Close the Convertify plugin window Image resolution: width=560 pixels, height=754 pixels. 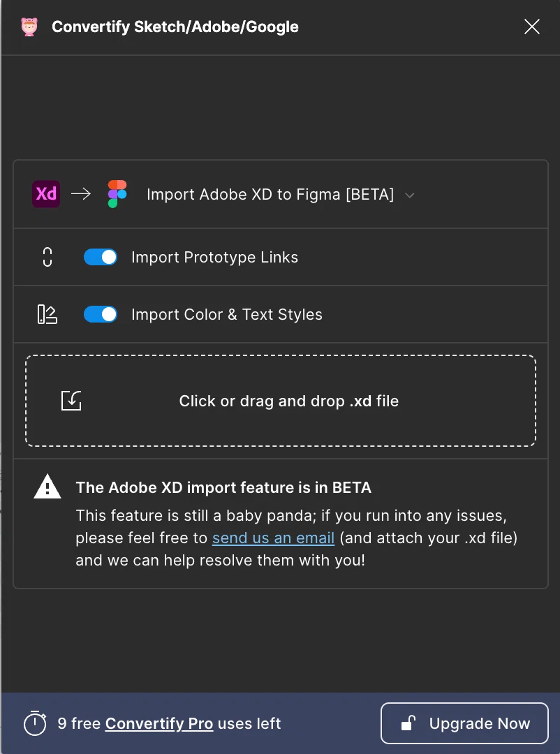click(x=531, y=27)
